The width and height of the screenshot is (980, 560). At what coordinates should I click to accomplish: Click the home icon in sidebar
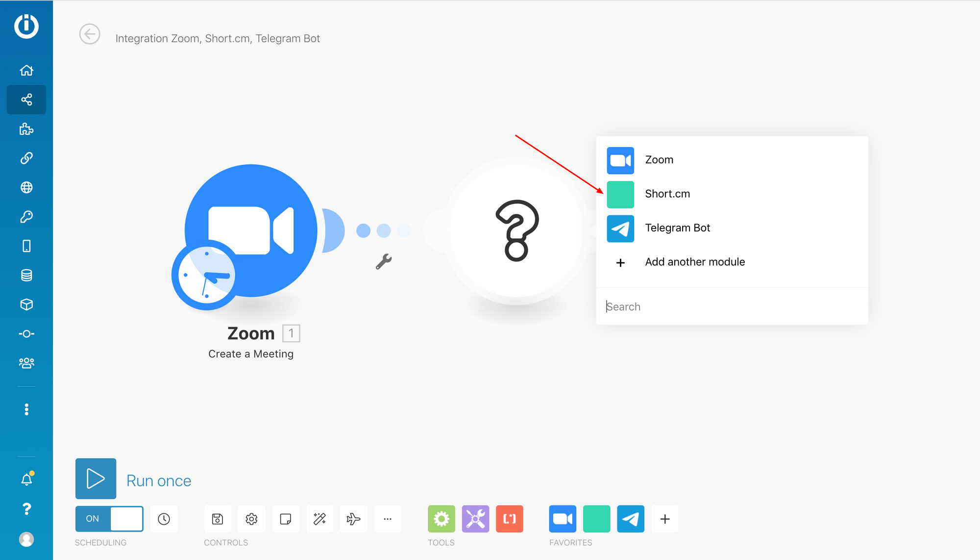point(27,70)
